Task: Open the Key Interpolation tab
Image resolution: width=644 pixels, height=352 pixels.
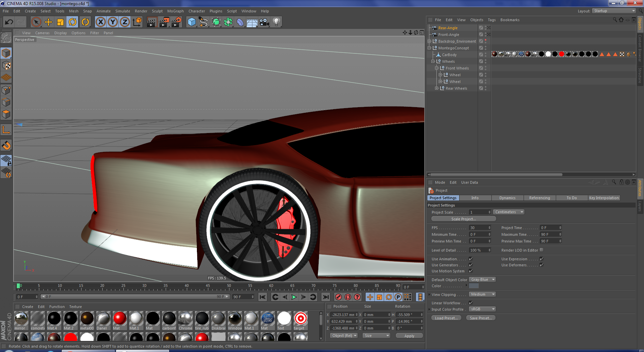Action: pos(604,198)
